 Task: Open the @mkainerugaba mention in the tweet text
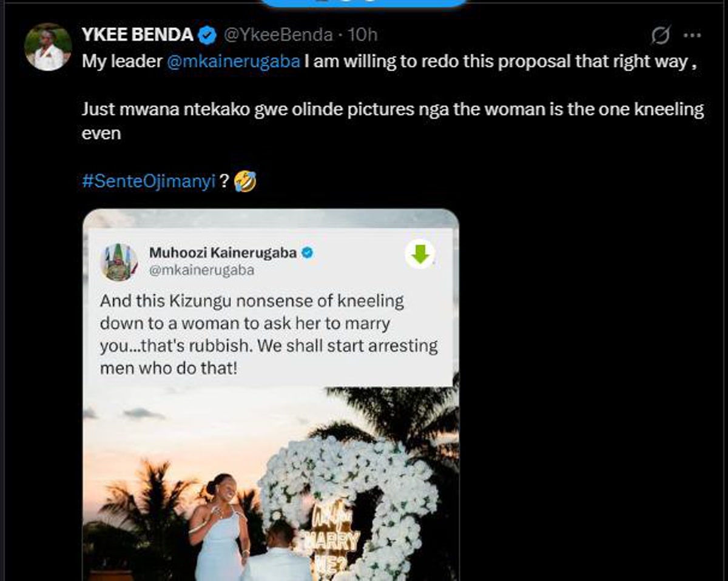pos(233,62)
